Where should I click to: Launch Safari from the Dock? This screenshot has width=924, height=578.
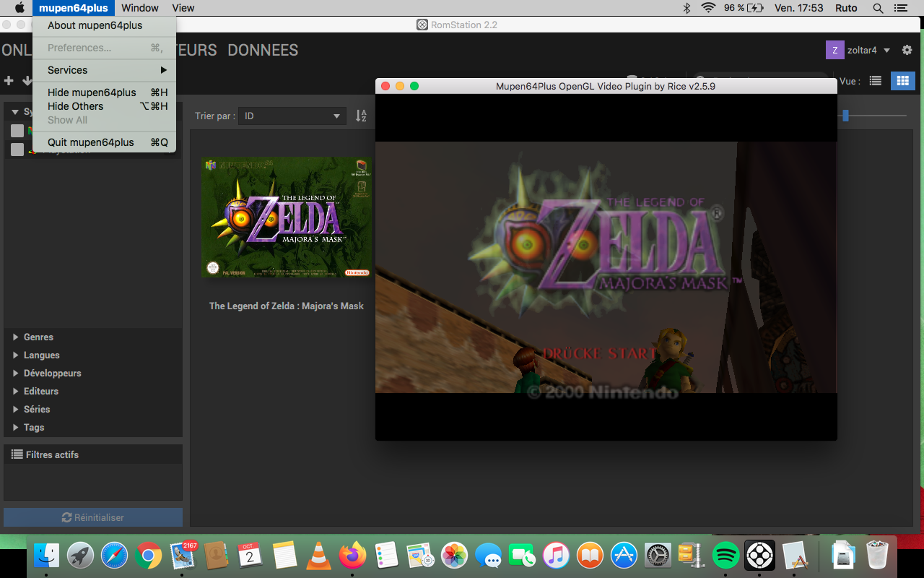point(114,555)
